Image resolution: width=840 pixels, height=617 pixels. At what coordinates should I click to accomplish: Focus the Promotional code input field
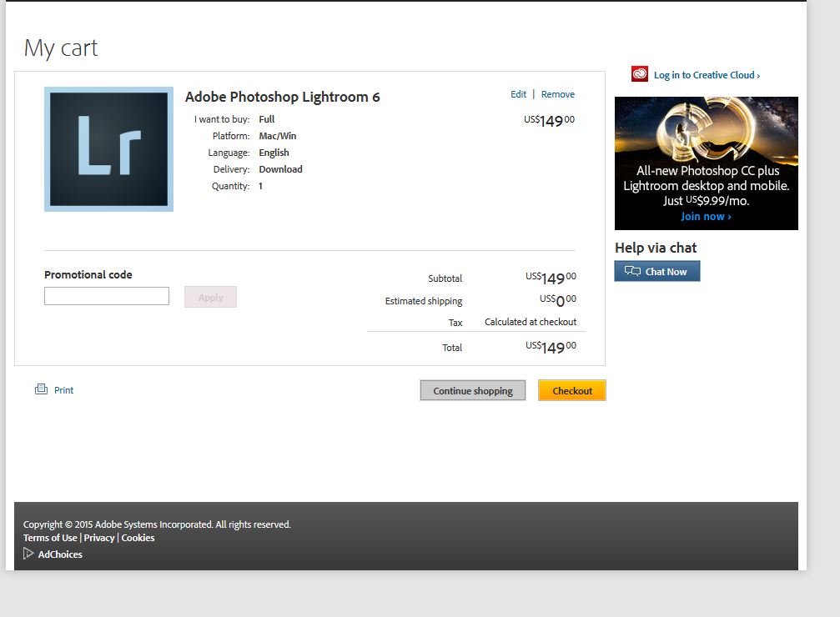[x=107, y=296]
